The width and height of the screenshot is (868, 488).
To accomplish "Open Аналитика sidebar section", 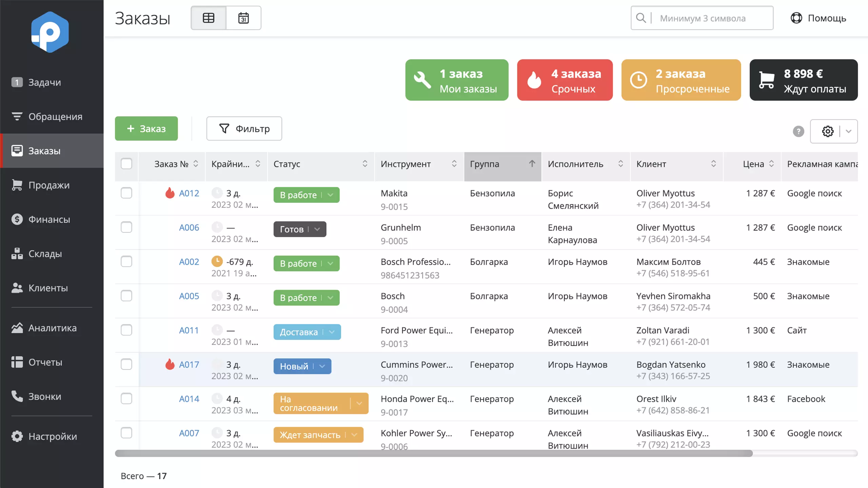I will [52, 328].
